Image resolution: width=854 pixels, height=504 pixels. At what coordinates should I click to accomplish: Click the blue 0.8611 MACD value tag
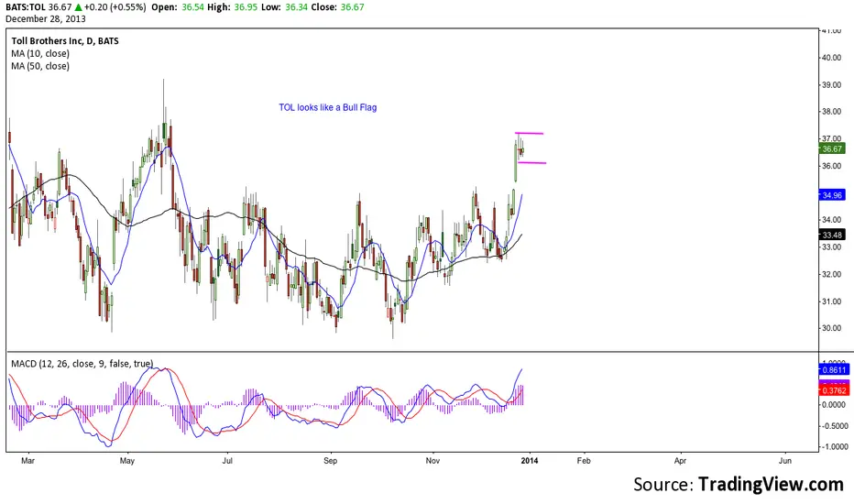pyautogui.click(x=834, y=370)
